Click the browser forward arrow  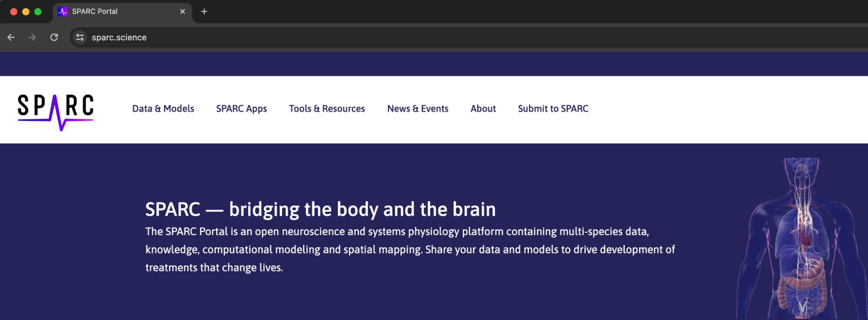tap(32, 37)
